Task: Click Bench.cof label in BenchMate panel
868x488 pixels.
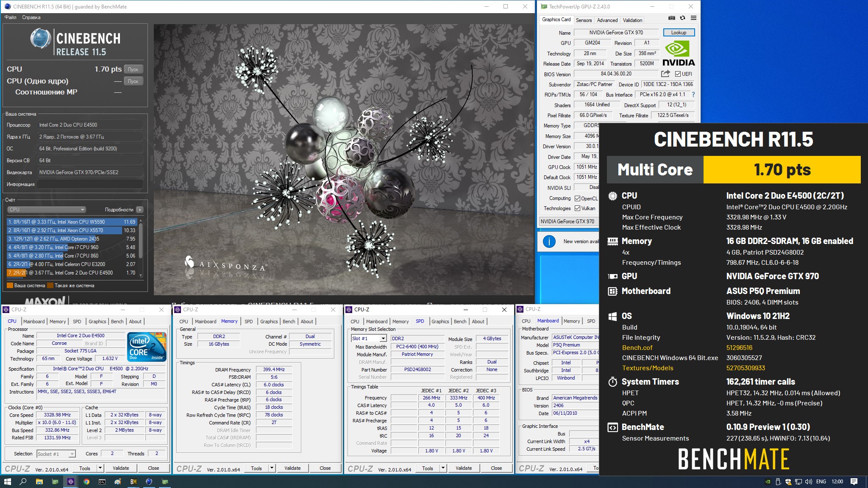Action: 637,348
